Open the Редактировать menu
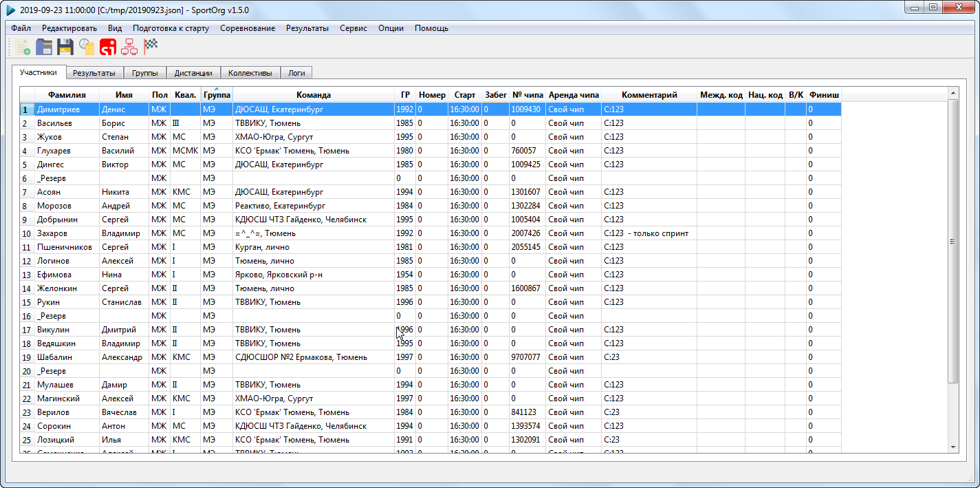The image size is (980, 488). tap(69, 28)
